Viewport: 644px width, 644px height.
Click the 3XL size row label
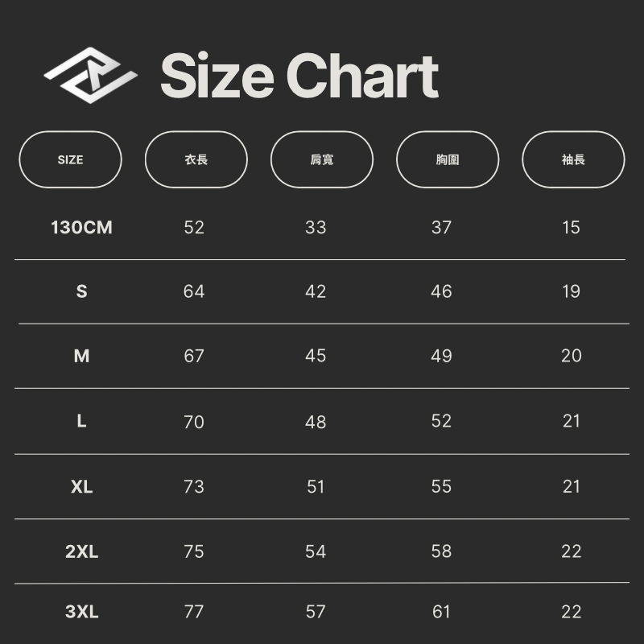81,612
